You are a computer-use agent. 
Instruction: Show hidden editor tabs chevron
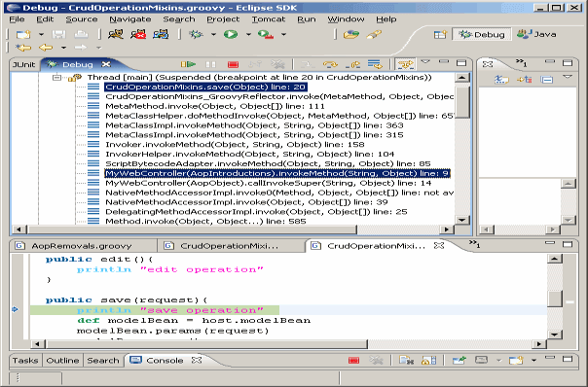[x=475, y=244]
